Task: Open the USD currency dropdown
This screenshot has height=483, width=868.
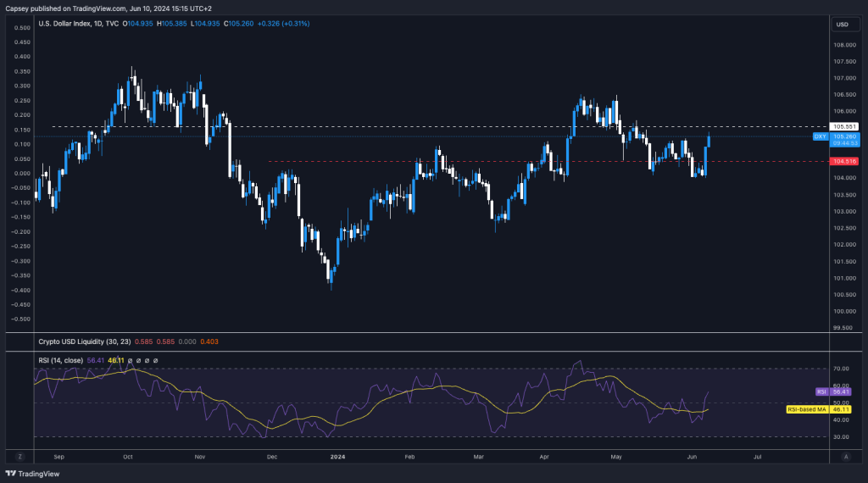Action: (x=842, y=25)
